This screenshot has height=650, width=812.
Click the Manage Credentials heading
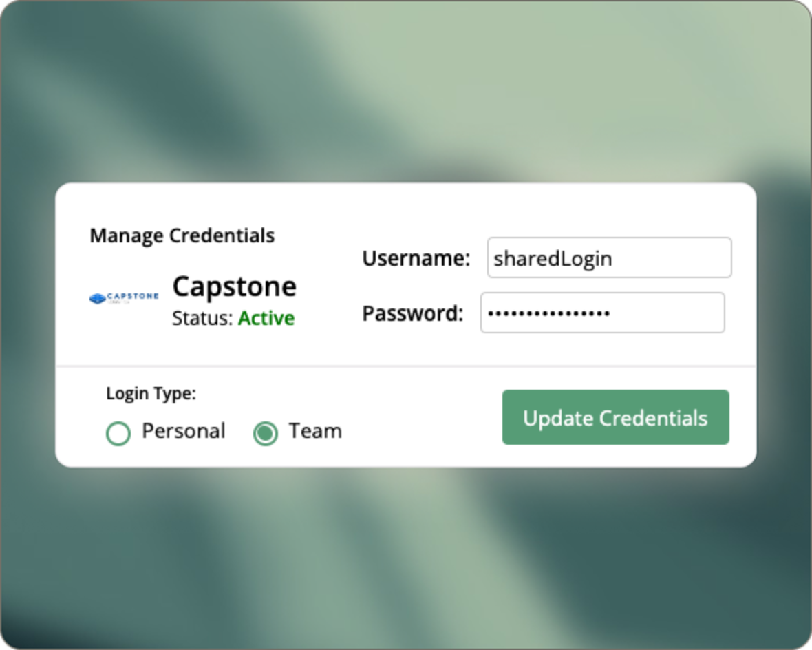click(x=182, y=236)
